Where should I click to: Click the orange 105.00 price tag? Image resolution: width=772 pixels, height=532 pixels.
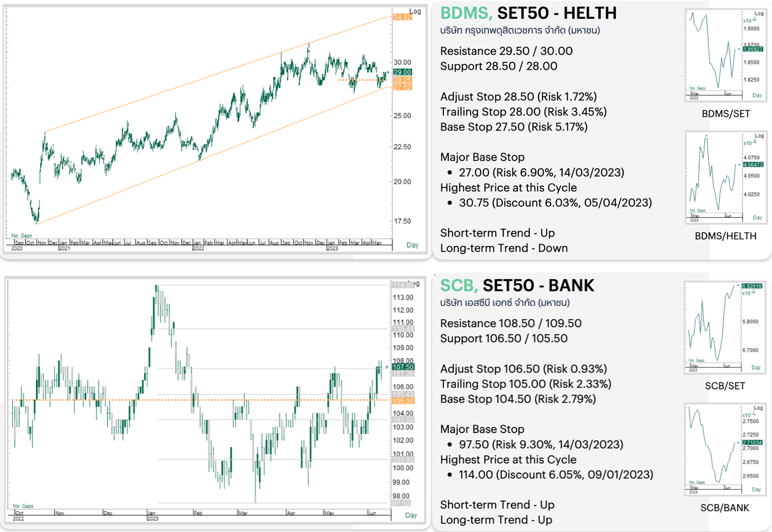pos(403,401)
